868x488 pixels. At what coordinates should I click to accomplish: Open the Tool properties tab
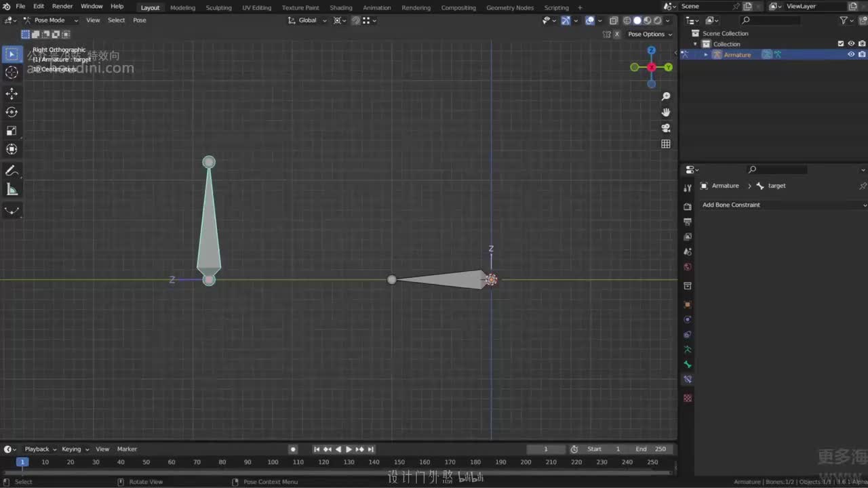tap(688, 188)
